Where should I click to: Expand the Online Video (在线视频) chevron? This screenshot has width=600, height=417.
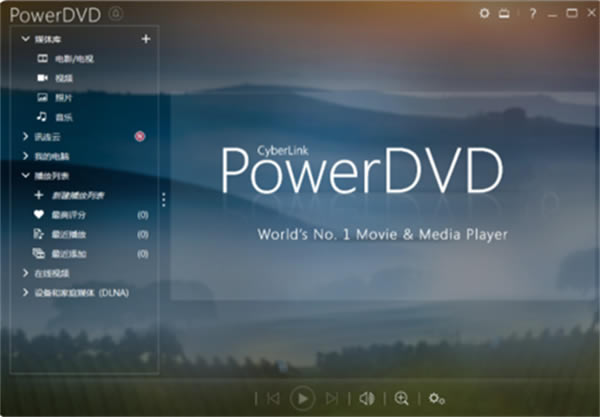click(26, 273)
